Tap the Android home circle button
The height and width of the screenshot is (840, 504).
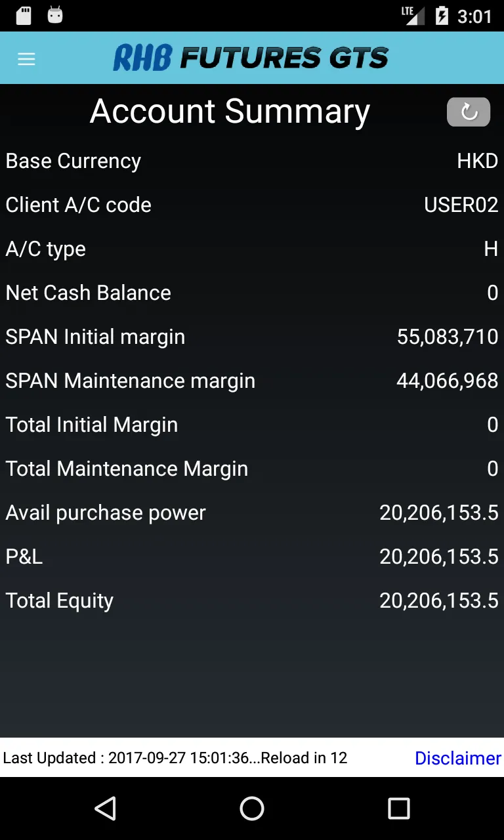(x=252, y=808)
